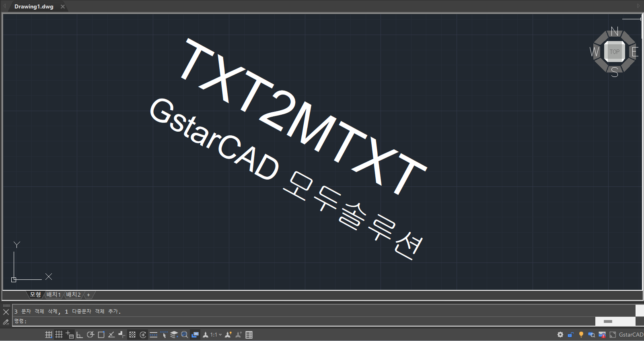Switch to the 배치1 layout tab

coord(53,295)
